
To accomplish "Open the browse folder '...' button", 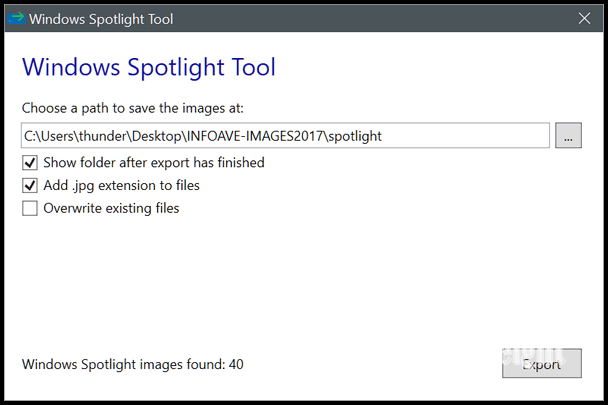I will [568, 135].
